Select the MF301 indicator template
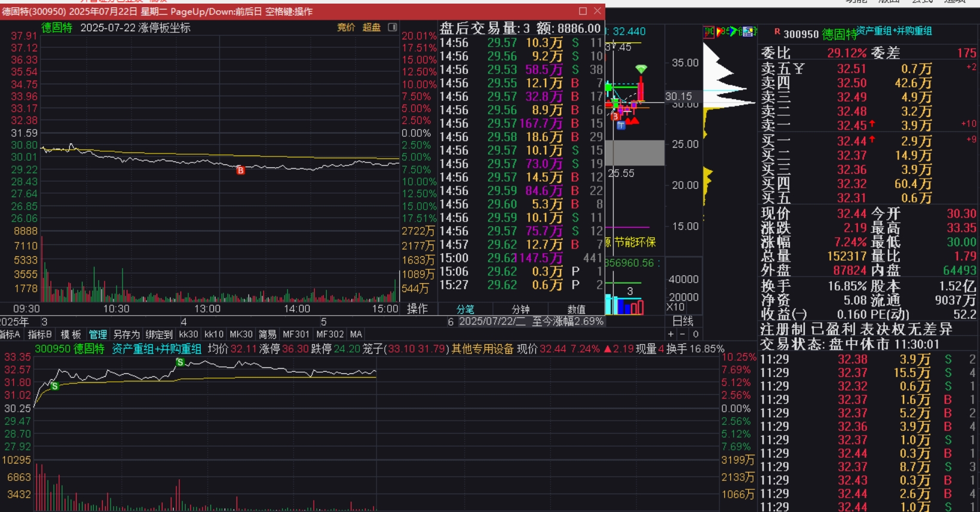This screenshot has width=980, height=512. [296, 335]
